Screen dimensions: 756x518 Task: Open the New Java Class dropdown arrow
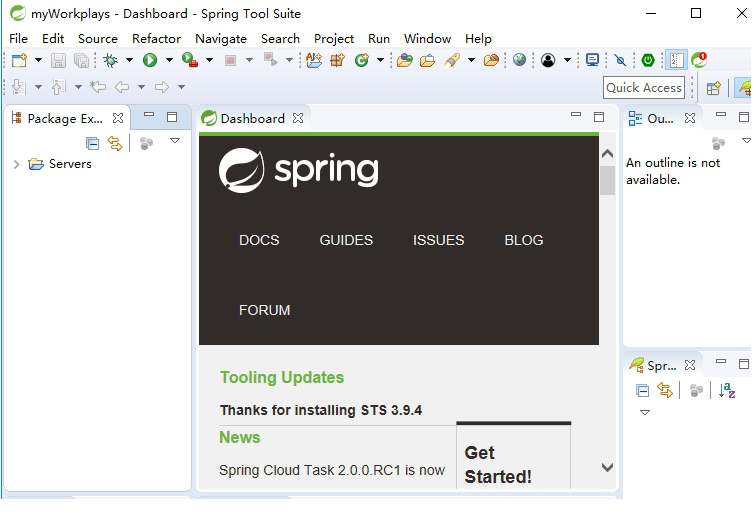click(380, 60)
